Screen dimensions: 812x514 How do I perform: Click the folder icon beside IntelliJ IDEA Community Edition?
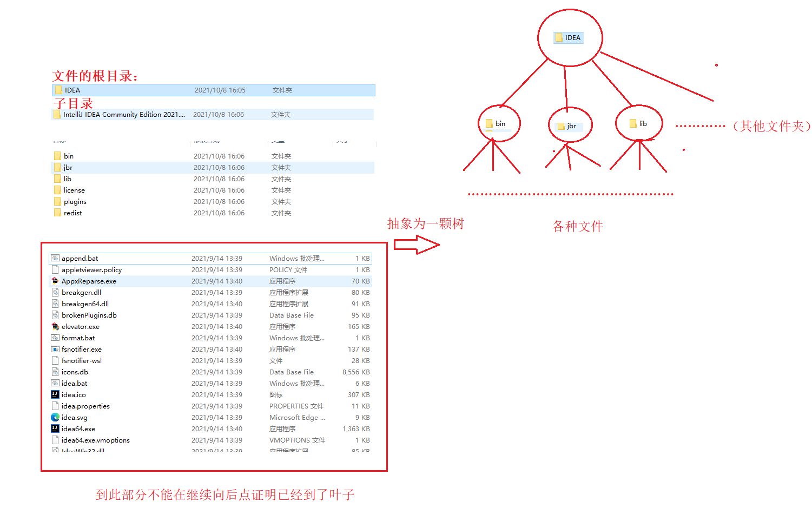click(57, 115)
